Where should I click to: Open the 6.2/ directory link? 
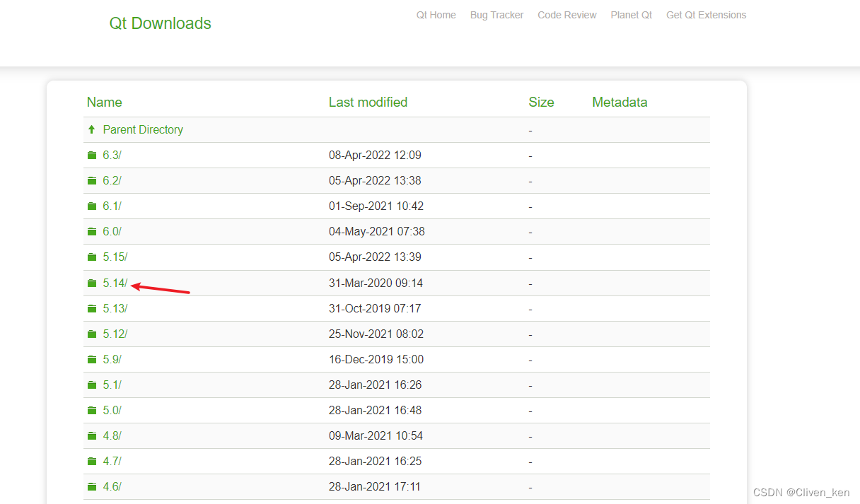112,181
